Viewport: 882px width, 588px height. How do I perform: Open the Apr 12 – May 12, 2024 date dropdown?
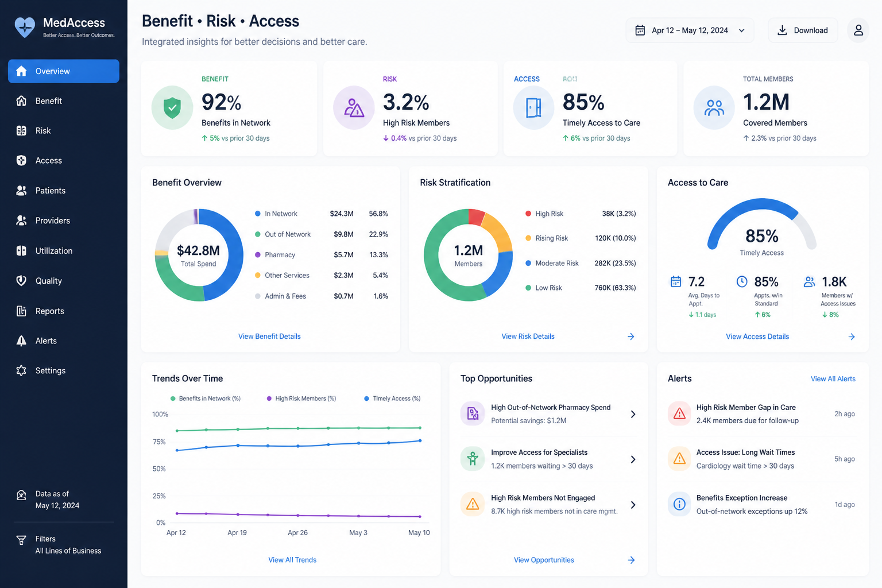(x=690, y=30)
